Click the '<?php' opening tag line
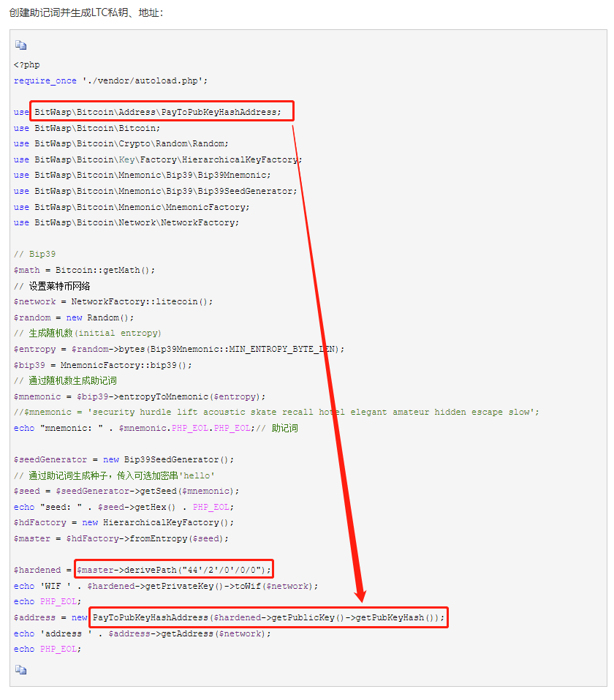The height and width of the screenshot is (700, 614). tap(27, 64)
